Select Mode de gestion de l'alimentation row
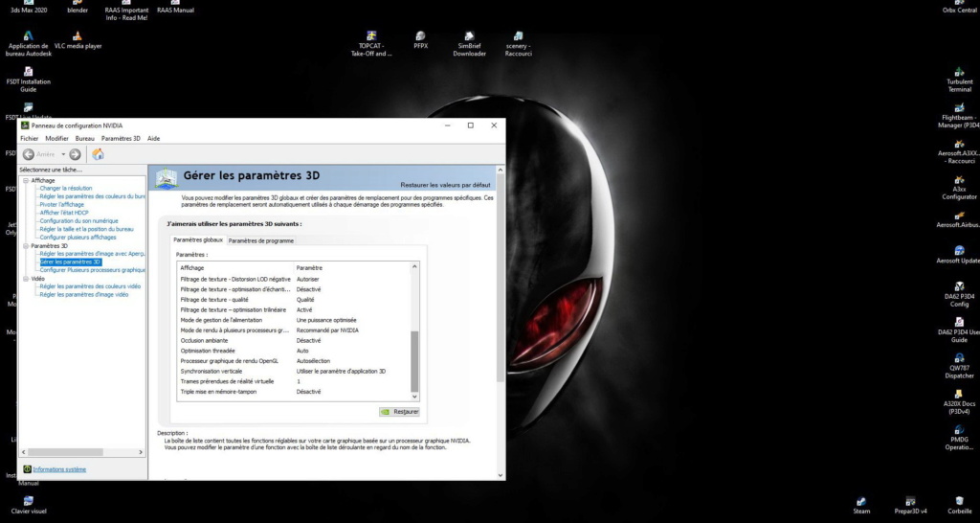Image resolution: width=980 pixels, height=523 pixels. point(294,320)
